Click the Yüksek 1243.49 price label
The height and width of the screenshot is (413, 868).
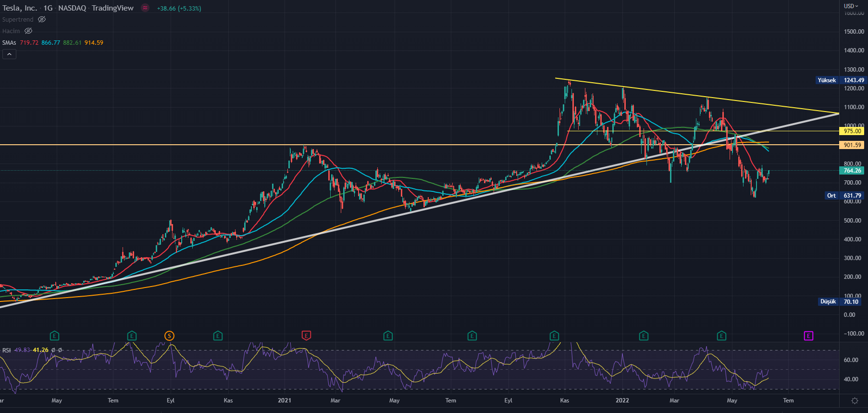tap(841, 80)
